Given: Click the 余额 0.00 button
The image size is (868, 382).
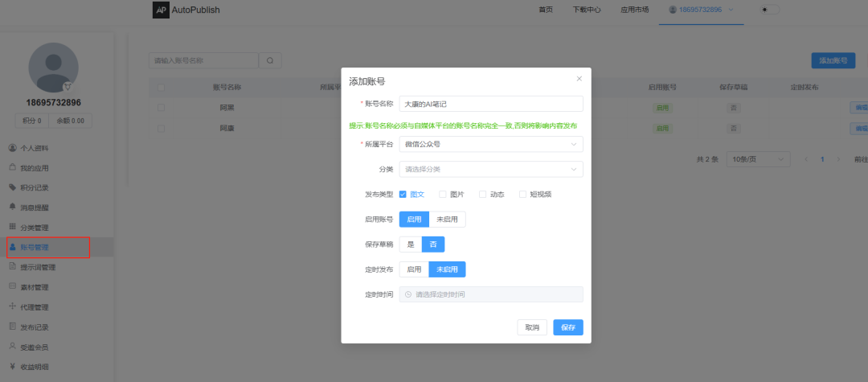Looking at the screenshot, I should point(70,121).
